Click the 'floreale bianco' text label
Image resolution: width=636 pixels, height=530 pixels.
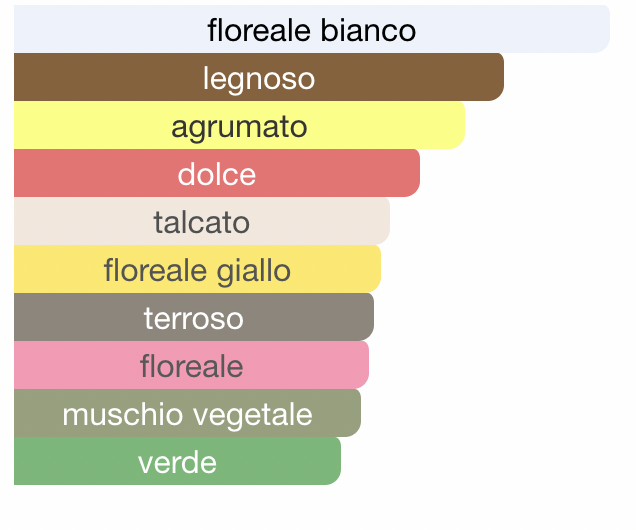pos(312,30)
